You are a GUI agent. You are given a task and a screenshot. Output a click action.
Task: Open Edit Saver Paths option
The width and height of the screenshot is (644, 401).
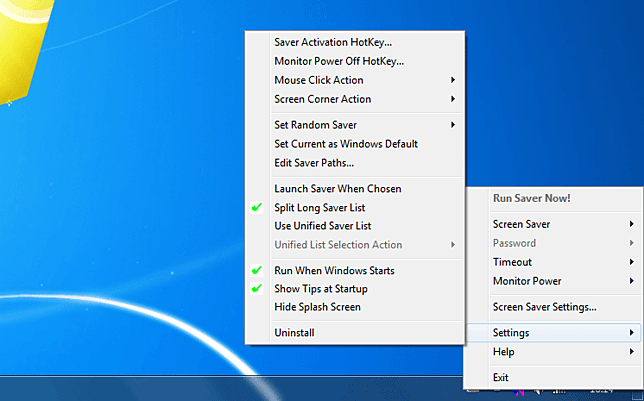tap(355, 163)
